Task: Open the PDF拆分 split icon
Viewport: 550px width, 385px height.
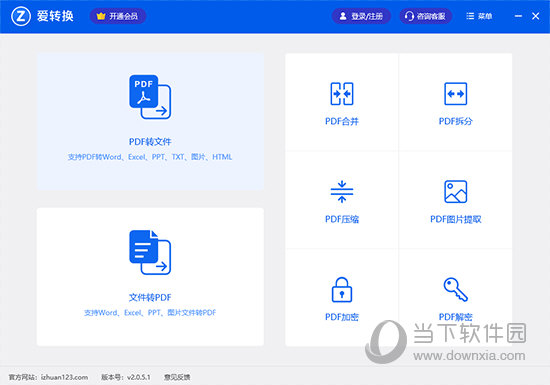Action: (456, 94)
